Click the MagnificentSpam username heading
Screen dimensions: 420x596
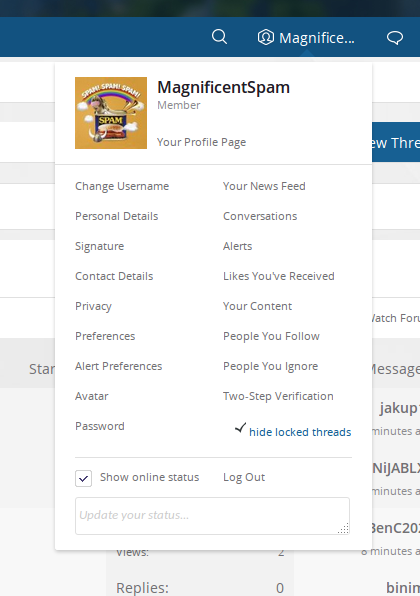(x=223, y=87)
